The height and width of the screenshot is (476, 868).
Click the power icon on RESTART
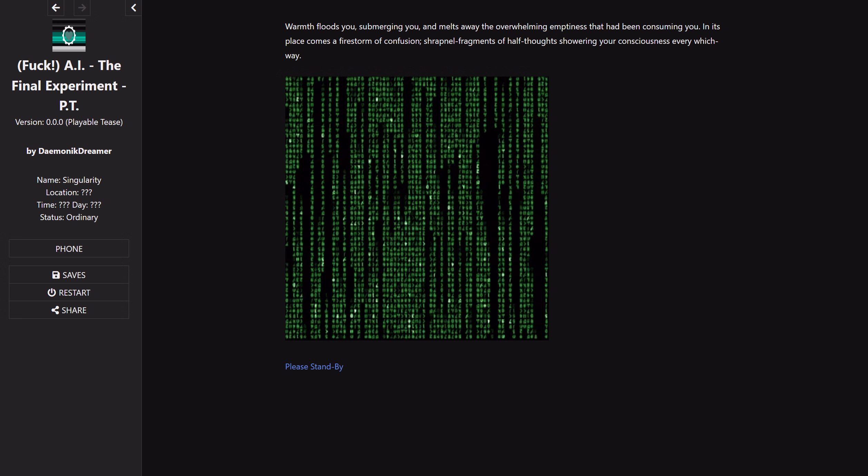52,292
